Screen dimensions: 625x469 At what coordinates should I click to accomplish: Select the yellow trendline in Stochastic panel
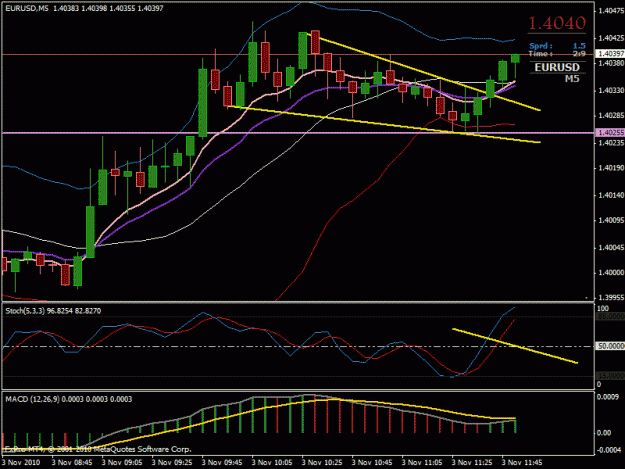[x=515, y=345]
